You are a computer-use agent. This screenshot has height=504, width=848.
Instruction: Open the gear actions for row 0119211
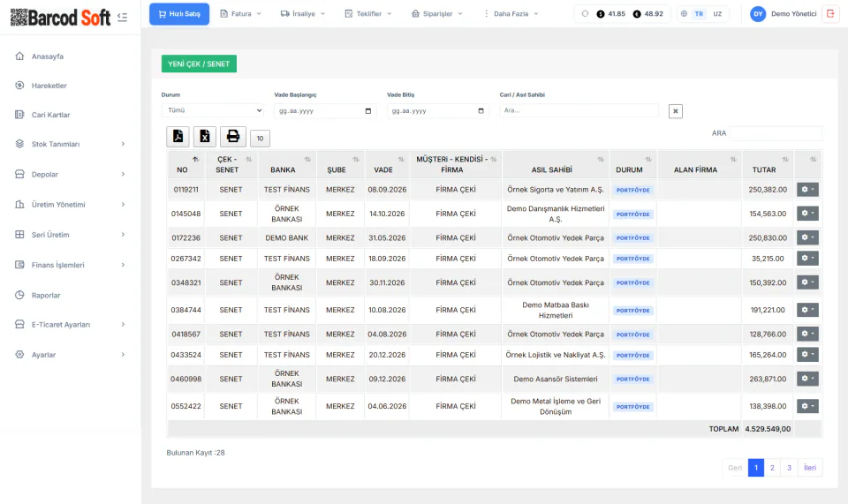coord(807,190)
